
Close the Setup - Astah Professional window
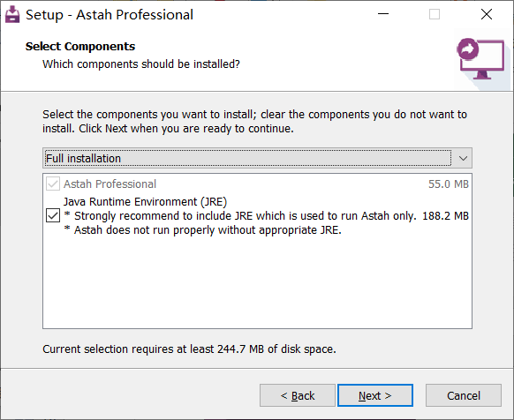pyautogui.click(x=487, y=14)
